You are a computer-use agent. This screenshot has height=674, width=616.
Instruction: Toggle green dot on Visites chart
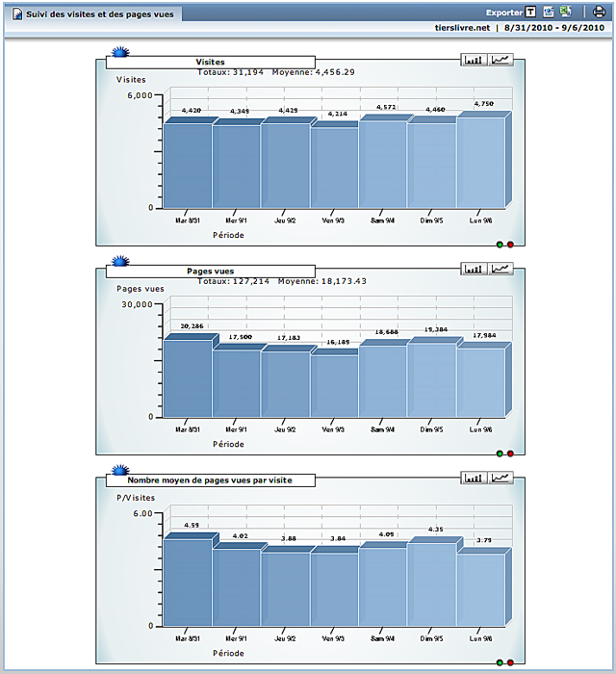pyautogui.click(x=500, y=245)
